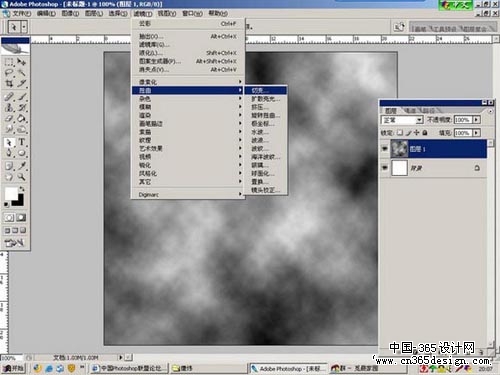The height and width of the screenshot is (375, 500).
Task: Select the Zoom magnifier tool
Action: click(x=22, y=176)
